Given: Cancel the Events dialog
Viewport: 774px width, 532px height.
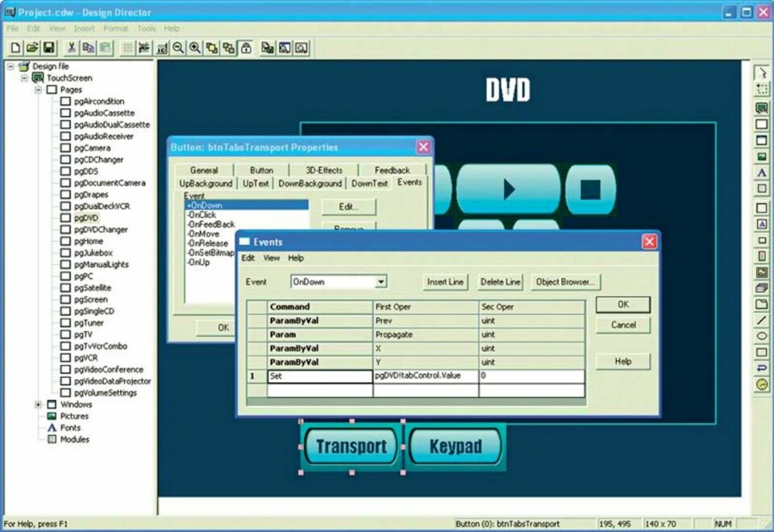Looking at the screenshot, I should pyautogui.click(x=623, y=325).
